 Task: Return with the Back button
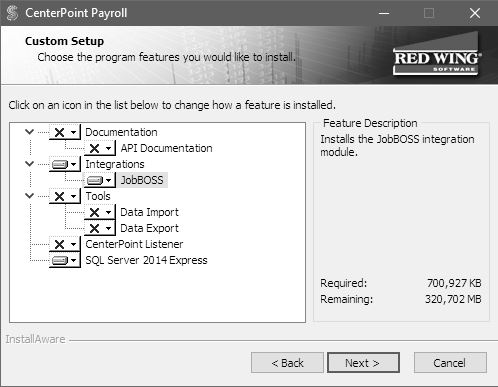pos(287,363)
